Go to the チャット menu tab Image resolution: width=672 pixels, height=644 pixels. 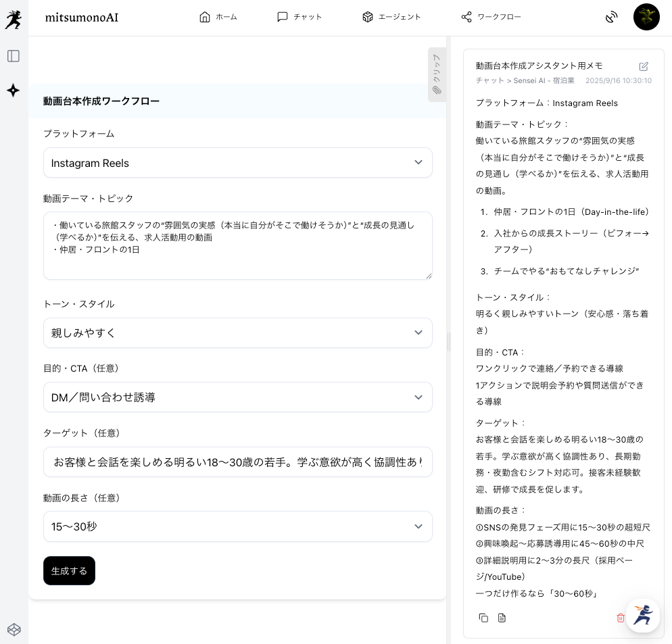[299, 18]
